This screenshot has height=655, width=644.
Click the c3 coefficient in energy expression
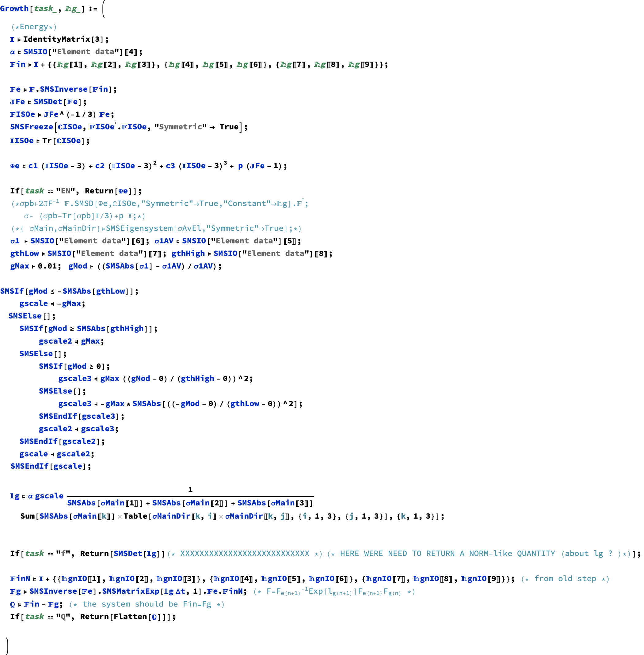point(170,166)
